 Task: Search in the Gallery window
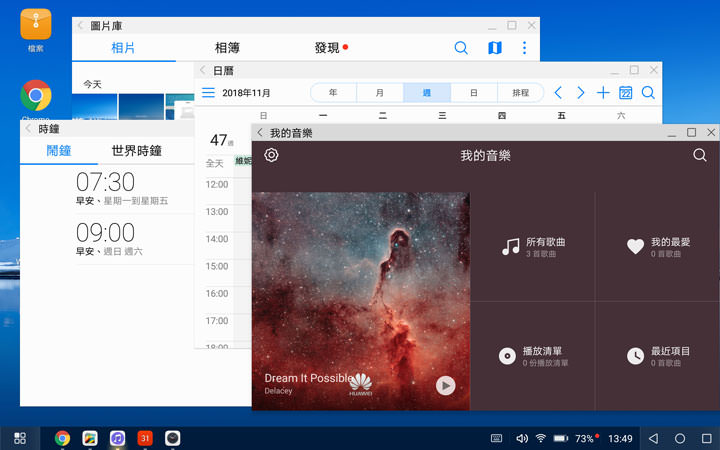461,48
